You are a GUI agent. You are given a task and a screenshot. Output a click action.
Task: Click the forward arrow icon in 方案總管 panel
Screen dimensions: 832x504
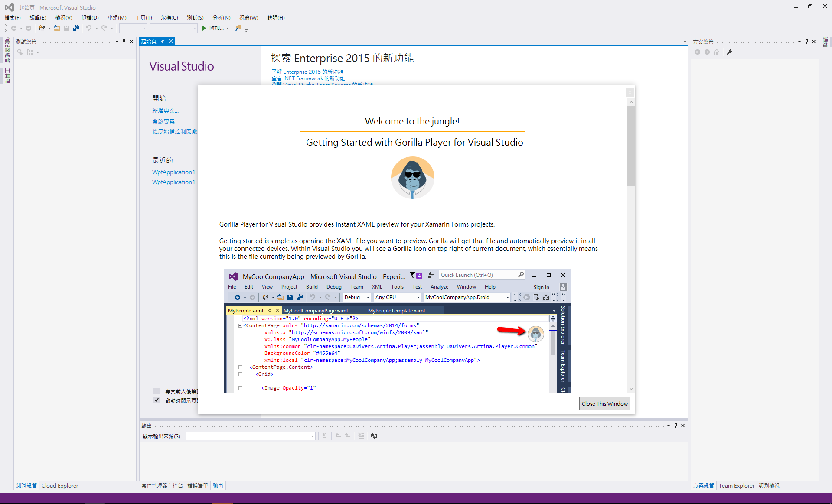coord(707,52)
